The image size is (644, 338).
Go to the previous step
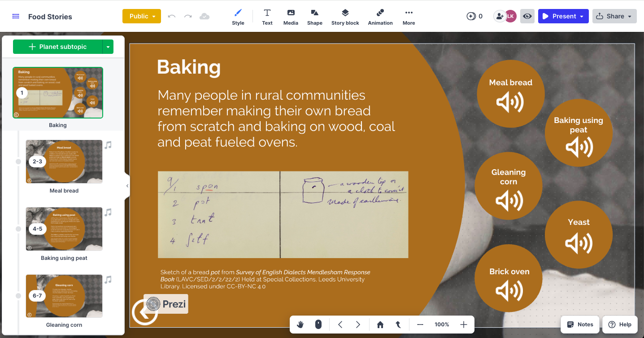340,325
